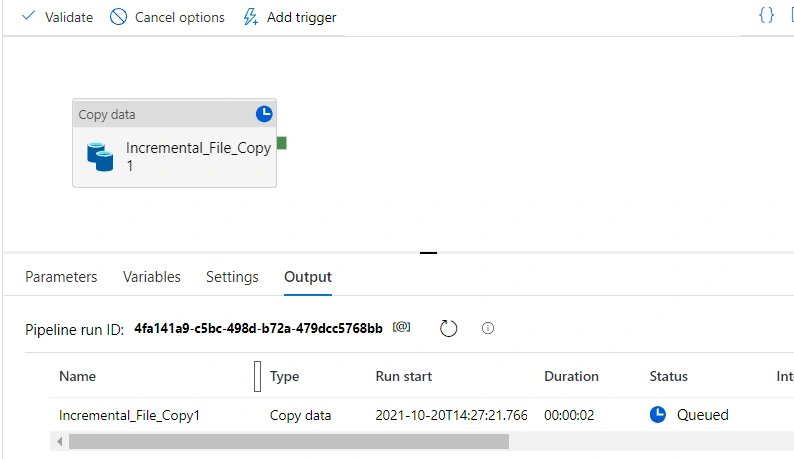Refresh the pipeline run output
This screenshot has height=459, width=794.
(x=448, y=328)
